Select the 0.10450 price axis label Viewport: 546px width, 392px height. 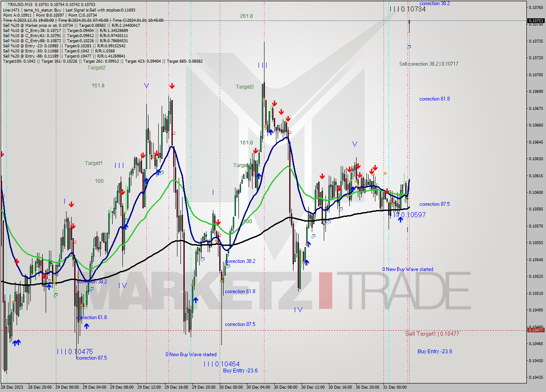(536, 360)
